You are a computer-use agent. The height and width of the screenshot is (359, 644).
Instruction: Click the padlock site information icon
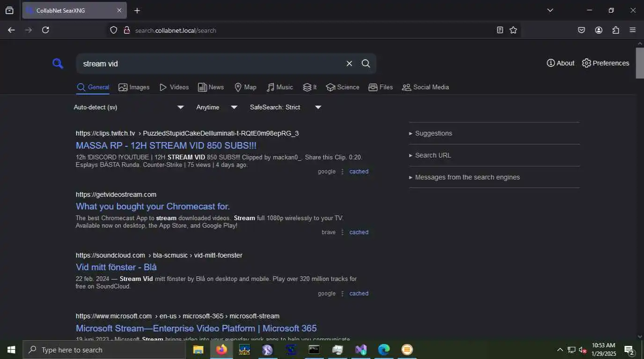coord(126,30)
